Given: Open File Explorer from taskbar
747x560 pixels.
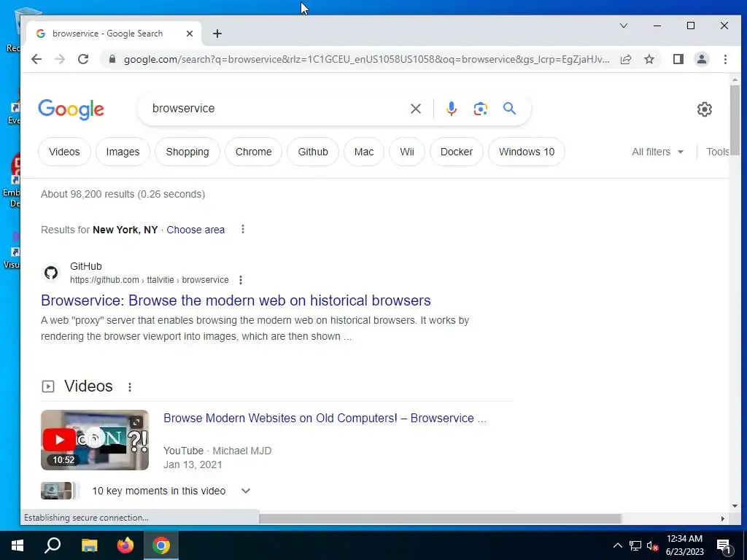Looking at the screenshot, I should tap(89, 545).
